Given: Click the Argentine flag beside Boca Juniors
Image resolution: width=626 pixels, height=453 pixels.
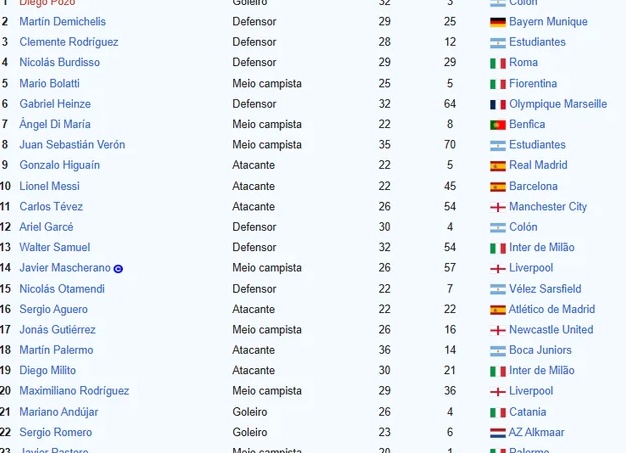Looking at the screenshot, I should [x=498, y=351].
